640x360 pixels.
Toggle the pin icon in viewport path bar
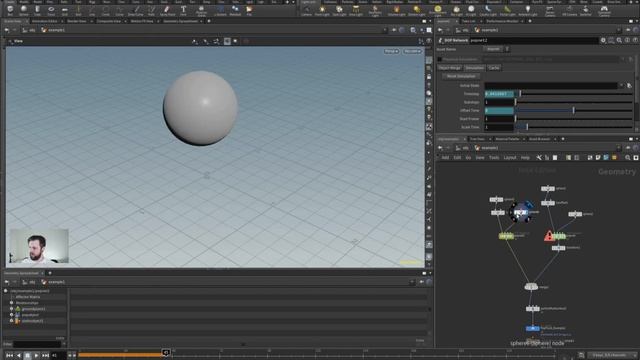(x=394, y=30)
